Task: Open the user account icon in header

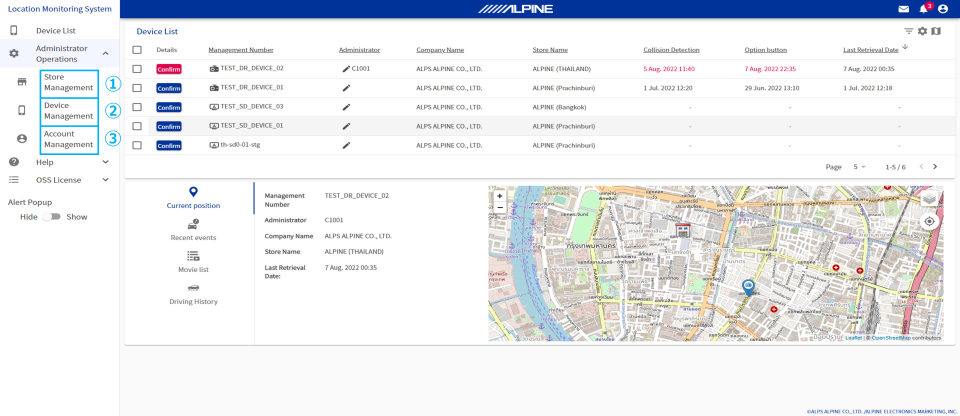Action: coord(943,9)
